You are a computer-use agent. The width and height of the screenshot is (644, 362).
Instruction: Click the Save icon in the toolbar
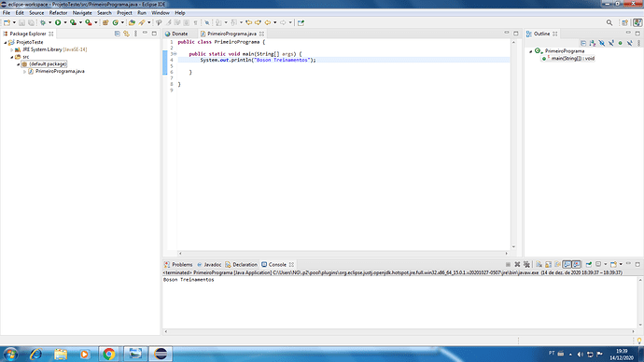coord(21,22)
